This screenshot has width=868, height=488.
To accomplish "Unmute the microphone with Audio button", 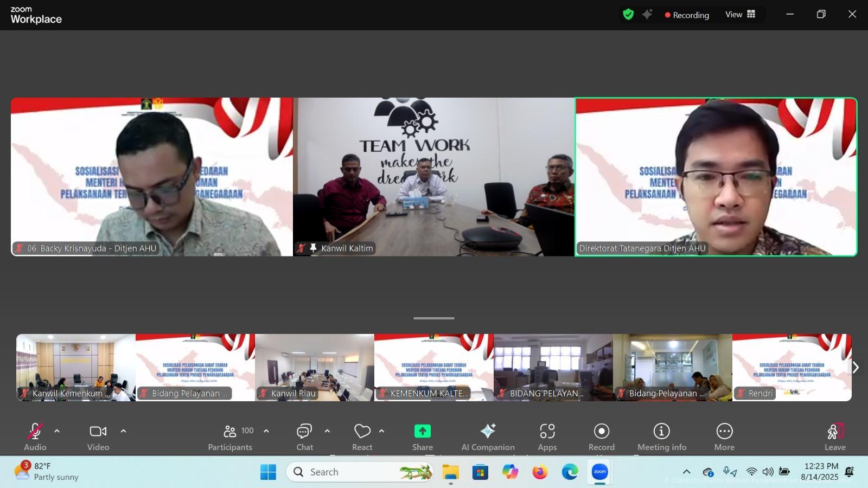I will 35,437.
